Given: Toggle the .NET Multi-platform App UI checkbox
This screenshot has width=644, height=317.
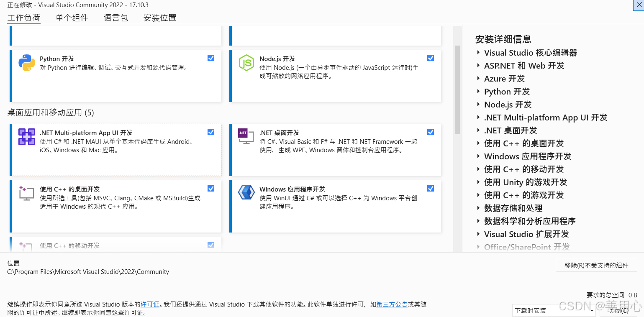Looking at the screenshot, I should coord(211,132).
